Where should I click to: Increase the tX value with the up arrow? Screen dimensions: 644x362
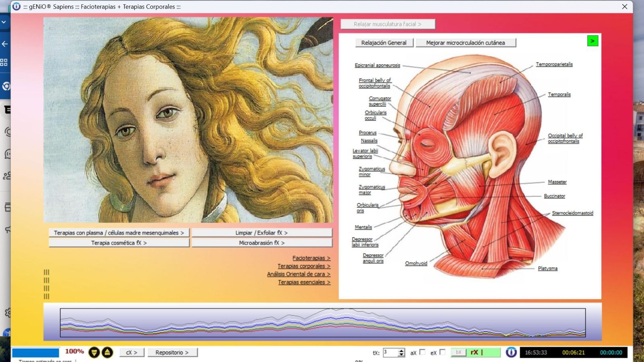click(401, 350)
